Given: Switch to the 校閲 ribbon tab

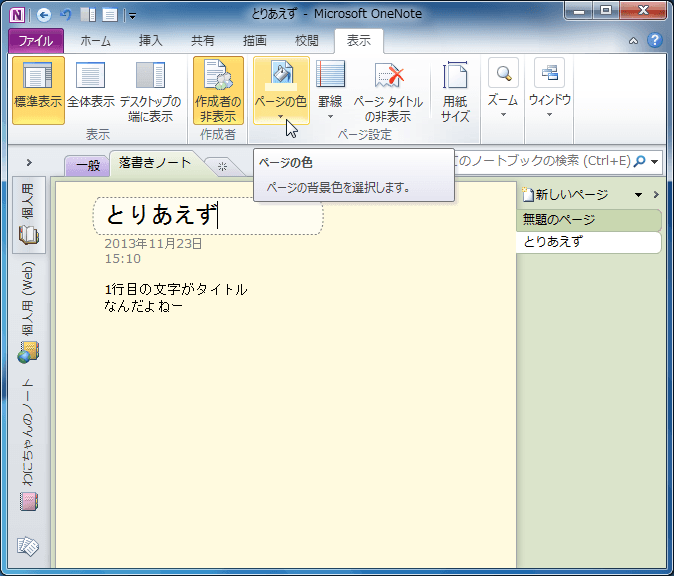Looking at the screenshot, I should pyautogui.click(x=307, y=41).
